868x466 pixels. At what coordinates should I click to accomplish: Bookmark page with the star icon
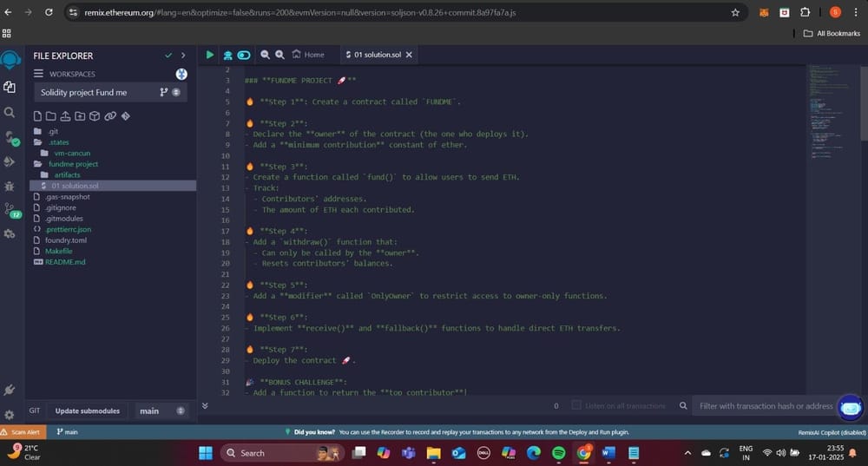tap(735, 12)
